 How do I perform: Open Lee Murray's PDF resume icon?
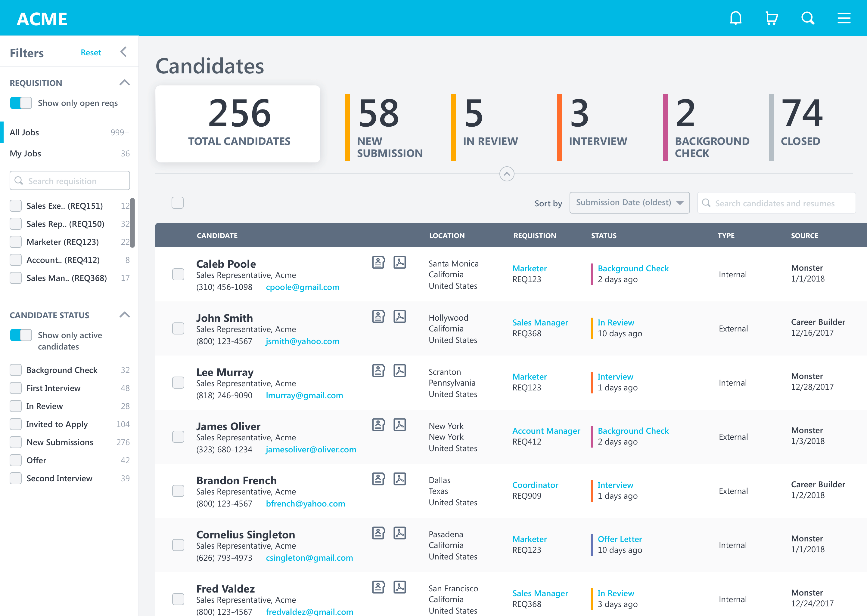click(399, 371)
